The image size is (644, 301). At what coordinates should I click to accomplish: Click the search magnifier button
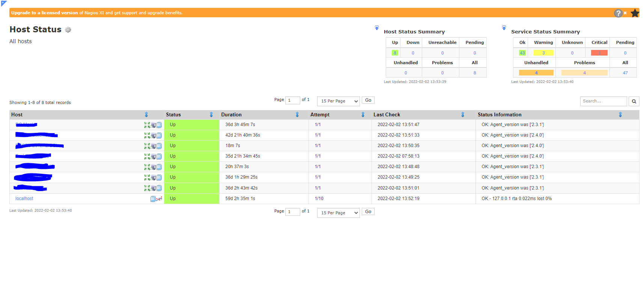coord(634,101)
